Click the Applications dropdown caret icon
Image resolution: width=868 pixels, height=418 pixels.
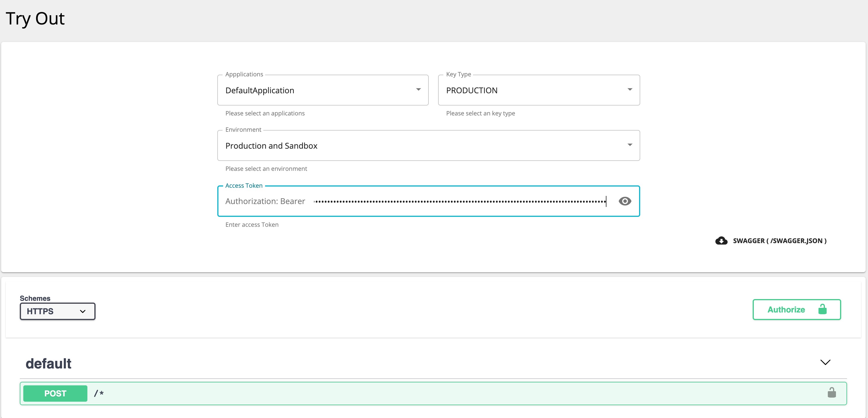coord(419,89)
